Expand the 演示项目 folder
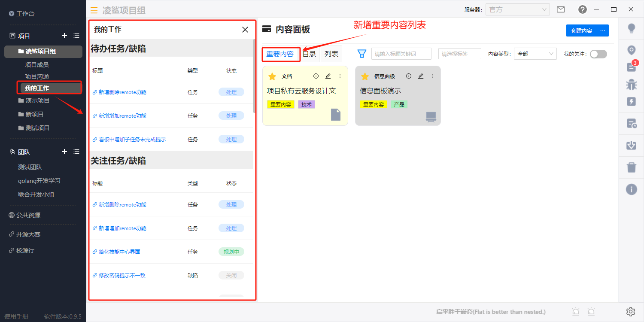This screenshot has width=644, height=322. pos(34,100)
